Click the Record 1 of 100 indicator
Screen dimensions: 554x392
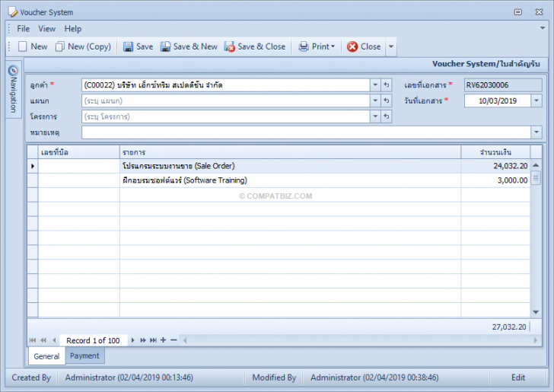point(93,340)
